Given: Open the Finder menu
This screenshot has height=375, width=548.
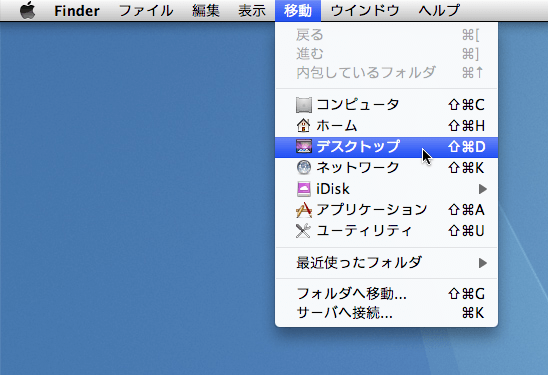Looking at the screenshot, I should tap(77, 11).
